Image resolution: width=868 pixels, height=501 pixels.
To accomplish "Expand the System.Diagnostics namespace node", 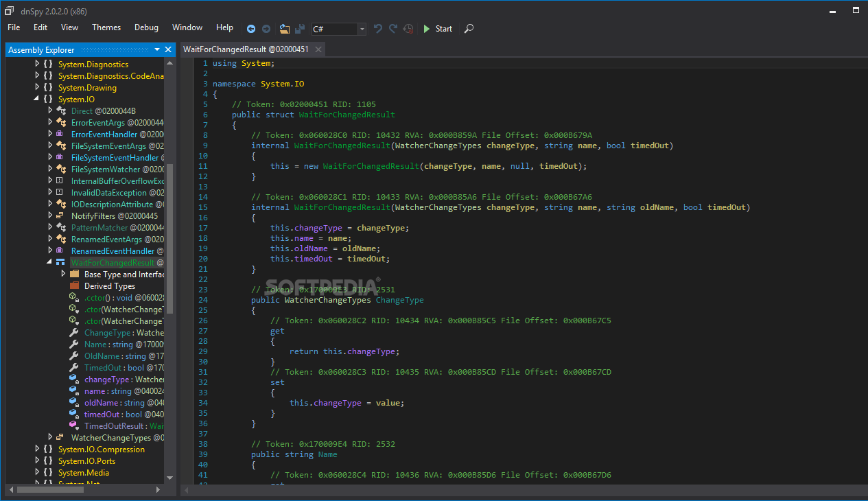I will click(x=37, y=65).
